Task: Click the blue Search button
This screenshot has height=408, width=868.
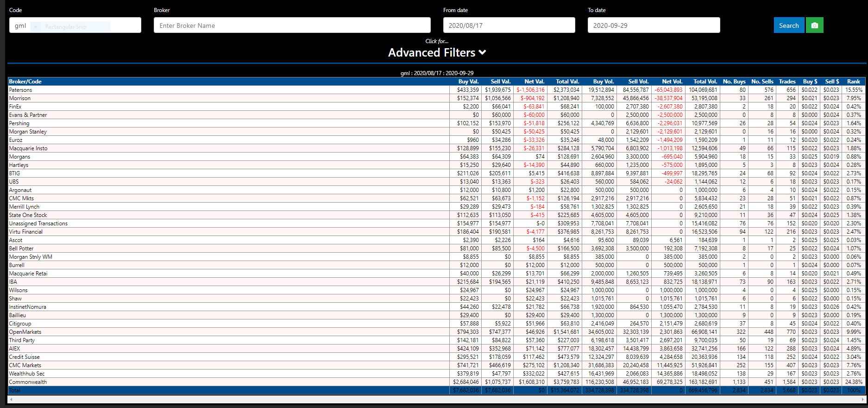Action: click(x=789, y=25)
